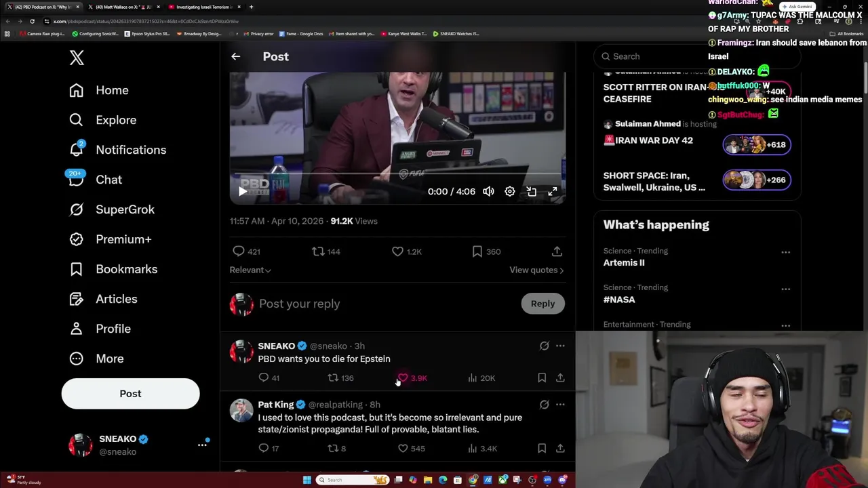Open View quotes link
The height and width of the screenshot is (488, 868).
click(536, 270)
